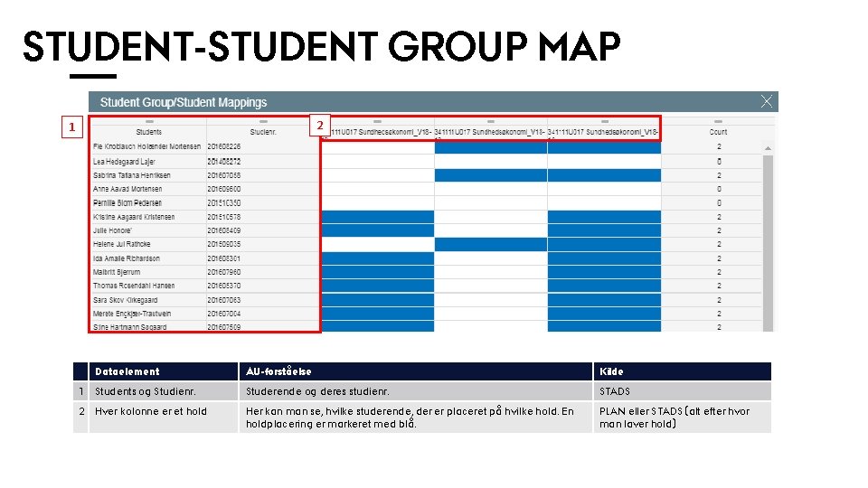Toggle Sabrina Tatiana Henriksen mapping in third Sundhedsøkonomi column
The width and height of the screenshot is (868, 488).
[x=604, y=175]
